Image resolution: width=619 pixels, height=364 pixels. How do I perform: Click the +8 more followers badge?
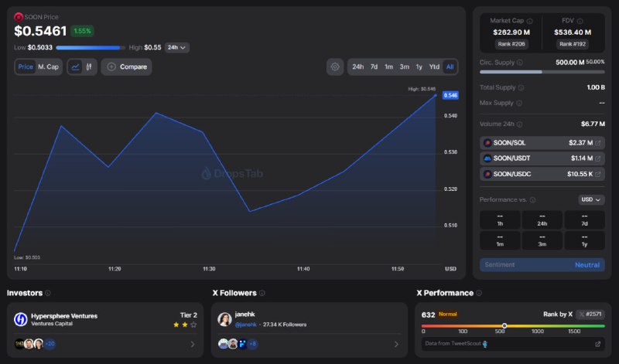(x=253, y=344)
